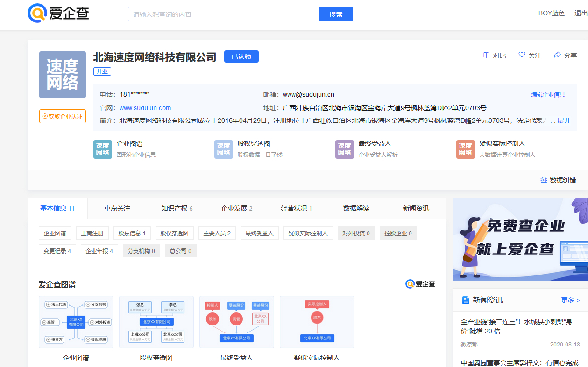Click 编辑企业信息 link
This screenshot has width=588, height=367.
pos(548,94)
